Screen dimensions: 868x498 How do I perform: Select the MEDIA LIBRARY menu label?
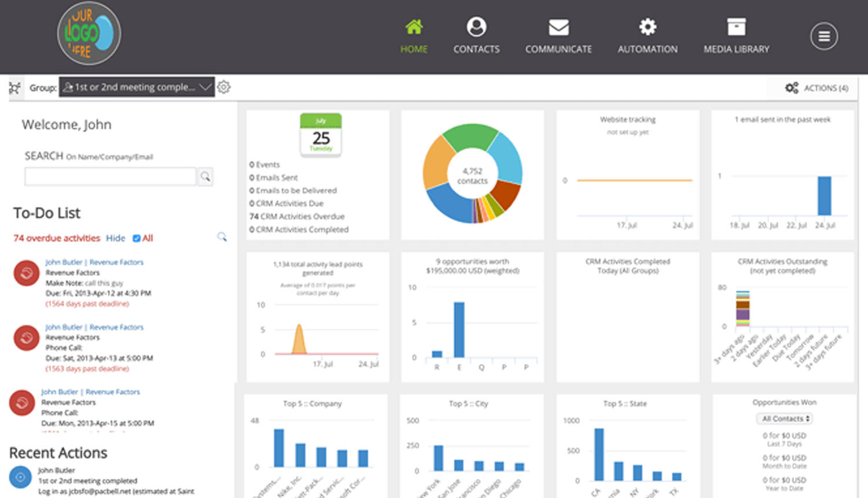737,49
